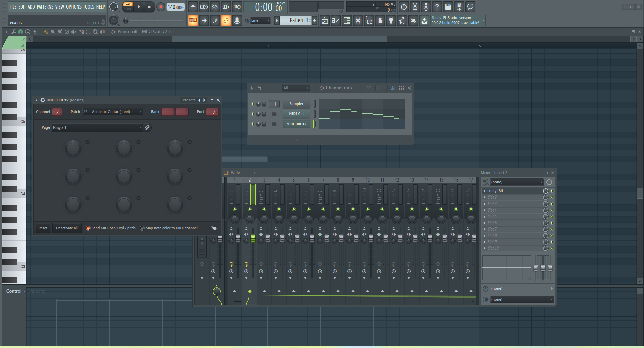Image resolution: width=644 pixels, height=348 pixels.
Task: Click the Deactivate all button
Action: tap(67, 228)
